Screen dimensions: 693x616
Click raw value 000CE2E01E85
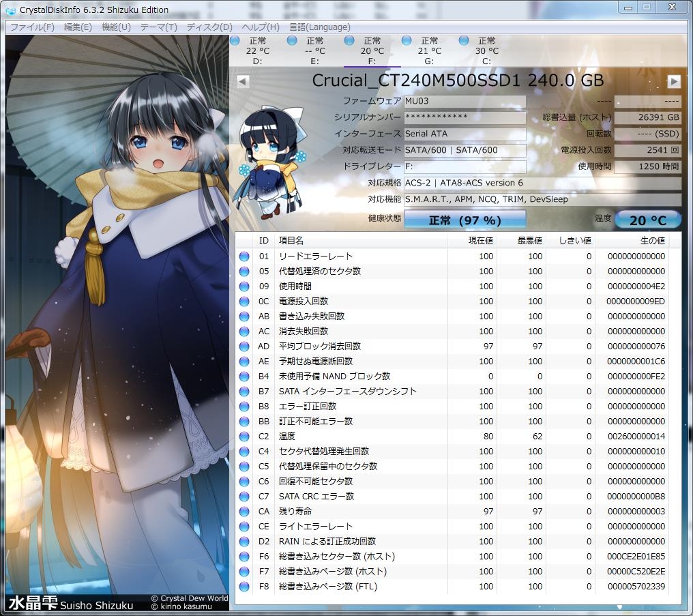point(636,557)
